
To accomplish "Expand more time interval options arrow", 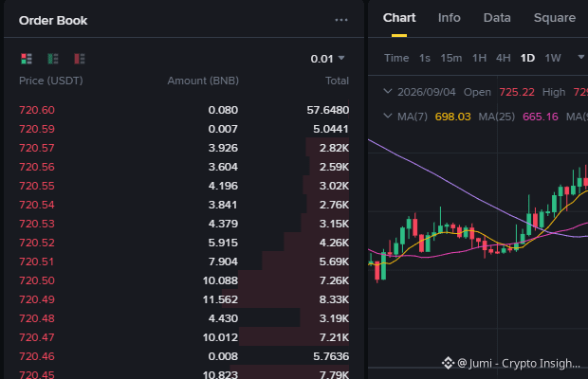I will pos(580,57).
